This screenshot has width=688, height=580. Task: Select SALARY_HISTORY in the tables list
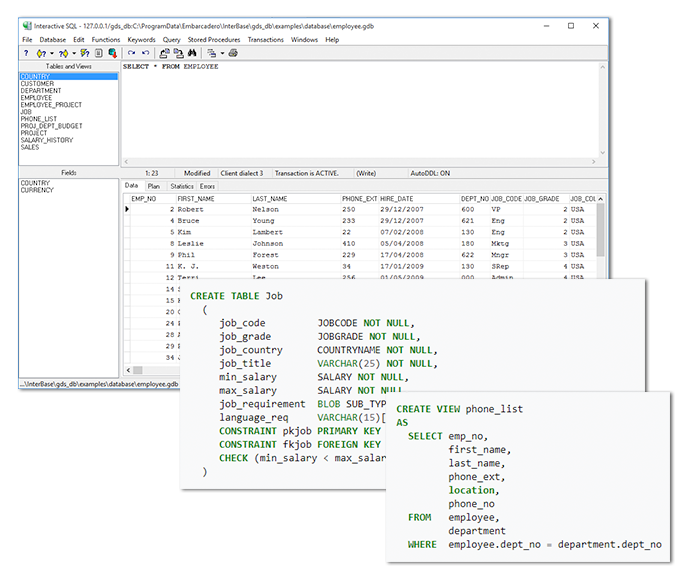point(47,140)
